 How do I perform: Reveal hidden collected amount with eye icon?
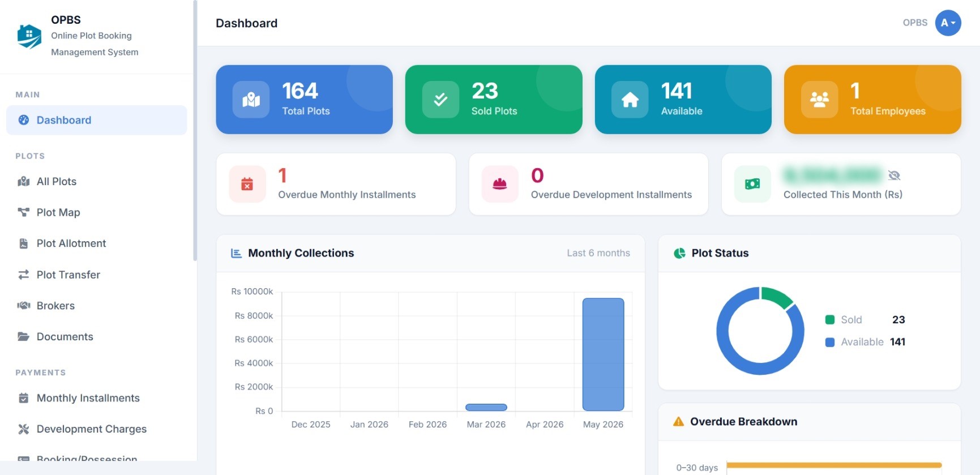[895, 176]
